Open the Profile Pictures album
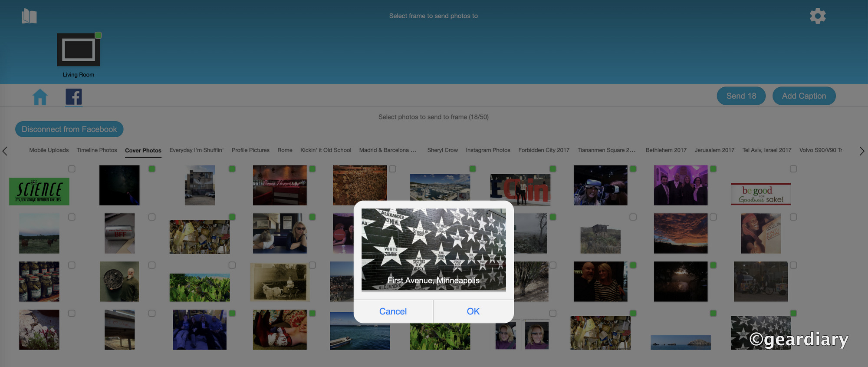Screen dimensions: 868x367 tap(250, 150)
